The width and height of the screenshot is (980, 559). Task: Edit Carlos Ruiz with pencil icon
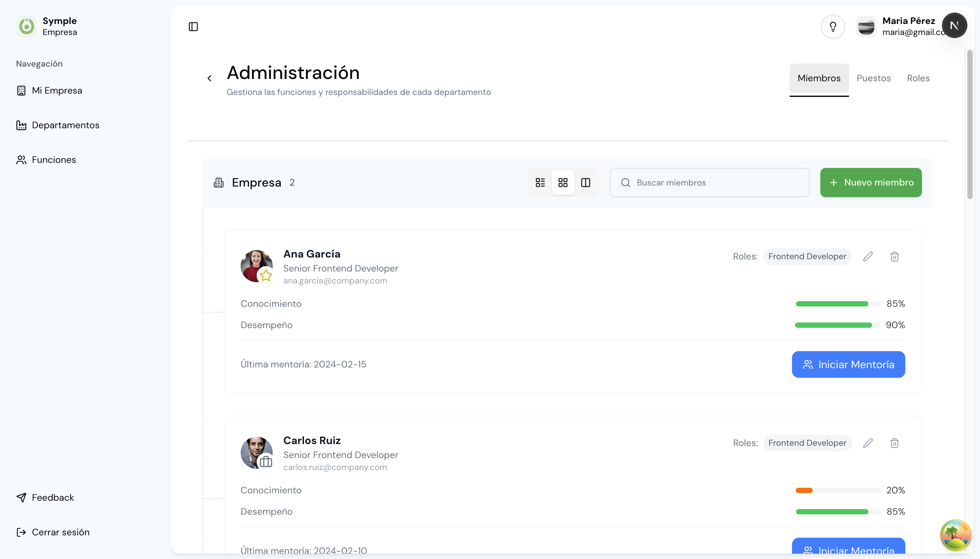868,443
